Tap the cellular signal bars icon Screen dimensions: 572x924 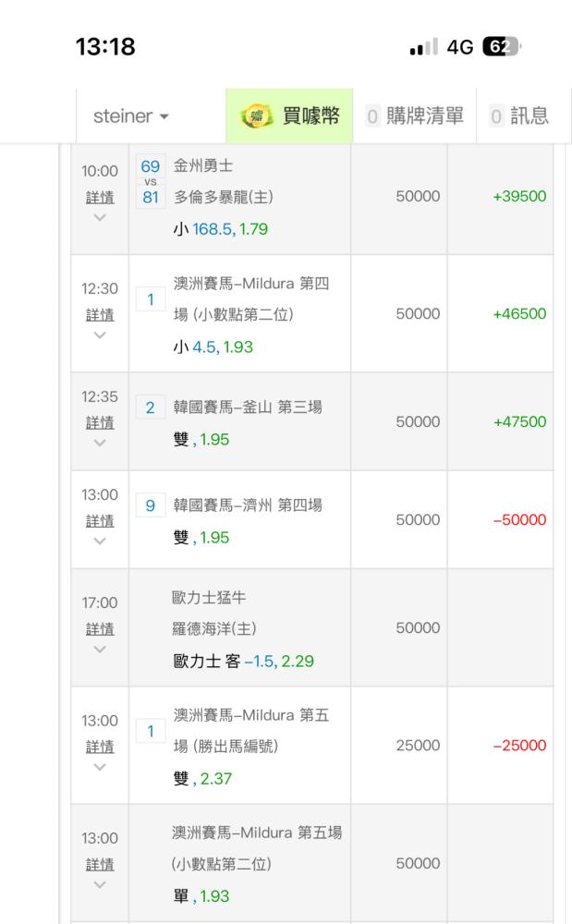(423, 47)
